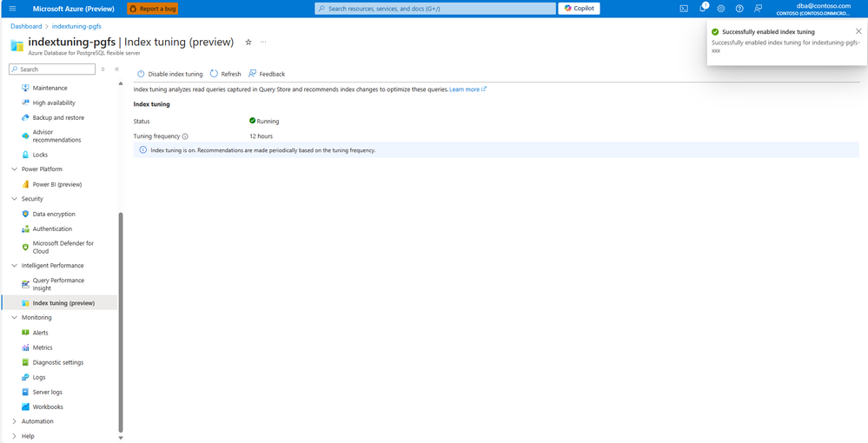The height and width of the screenshot is (443, 868).
Task: Open Cloud Shell from the top bar
Action: [684, 9]
